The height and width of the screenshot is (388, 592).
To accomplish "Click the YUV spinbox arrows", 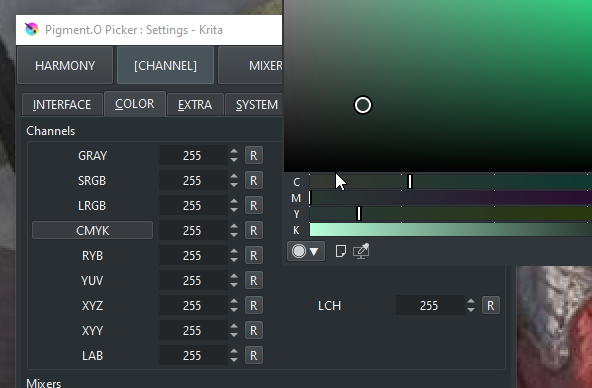I will (234, 280).
